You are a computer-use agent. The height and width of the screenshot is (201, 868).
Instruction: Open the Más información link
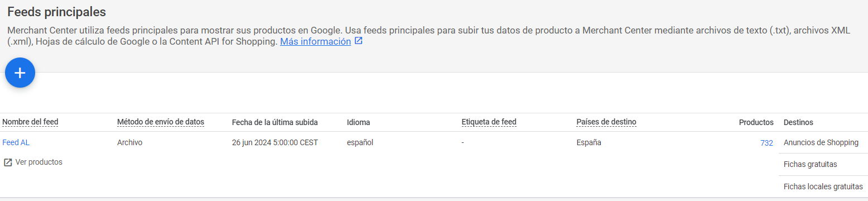click(x=315, y=42)
